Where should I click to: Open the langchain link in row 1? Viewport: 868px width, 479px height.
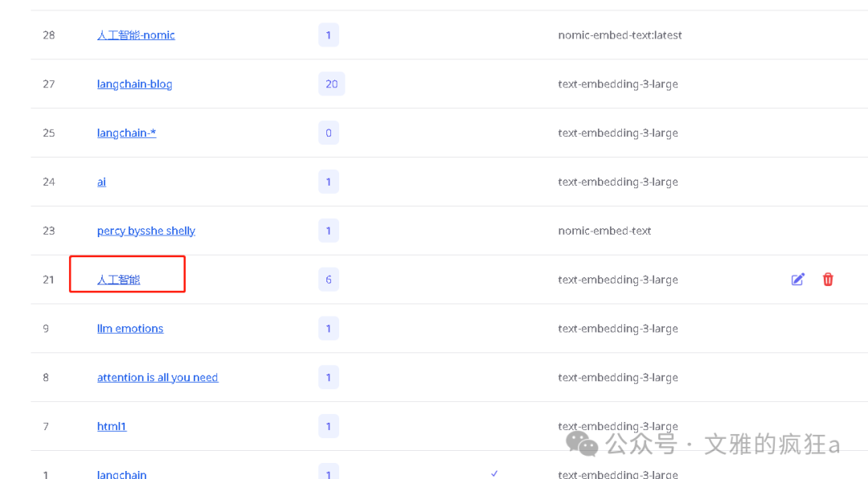[121, 474]
